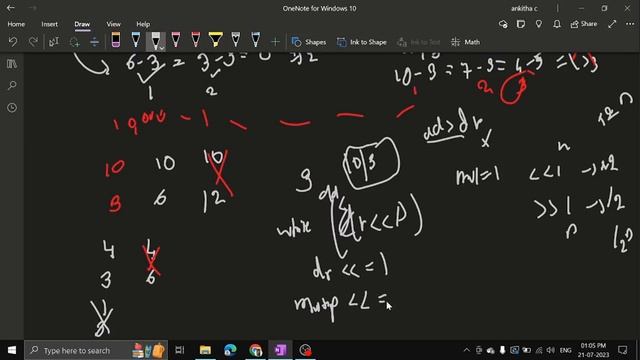Image resolution: width=640 pixels, height=360 pixels.
Task: Click Ink to Shape
Action: click(x=362, y=42)
